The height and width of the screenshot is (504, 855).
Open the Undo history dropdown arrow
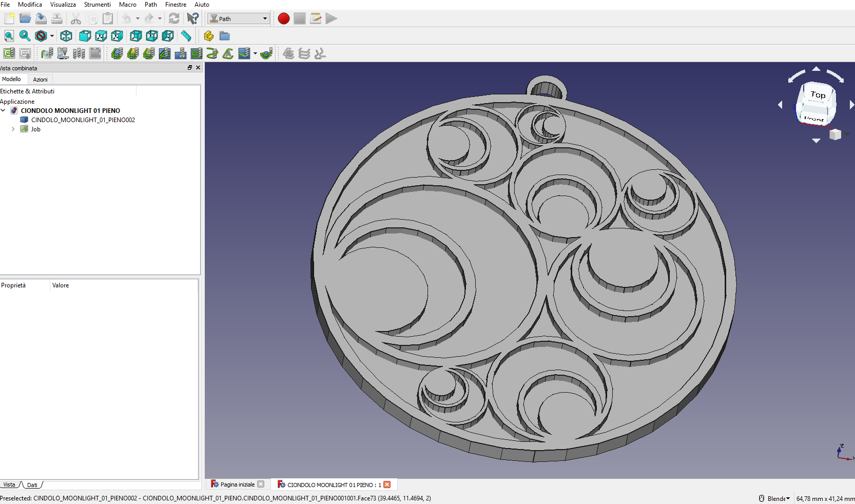[x=138, y=18]
